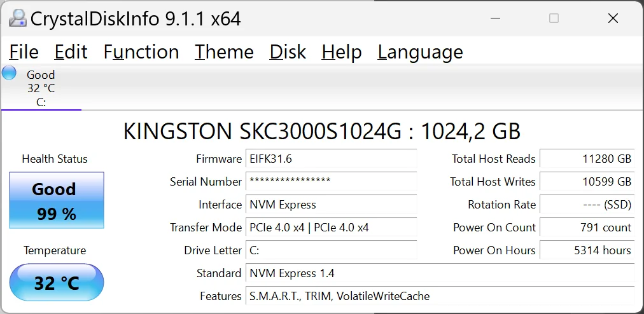Click the Firmware label

coord(219,159)
